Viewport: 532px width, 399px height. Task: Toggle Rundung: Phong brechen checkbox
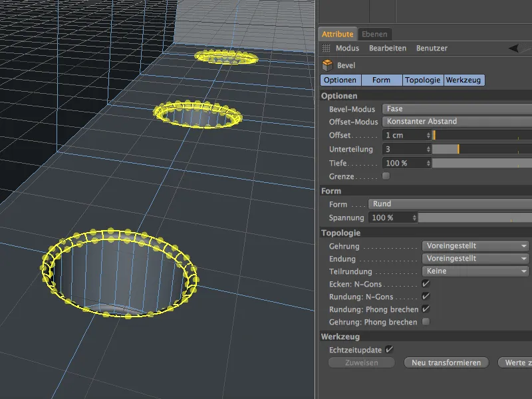coord(426,309)
